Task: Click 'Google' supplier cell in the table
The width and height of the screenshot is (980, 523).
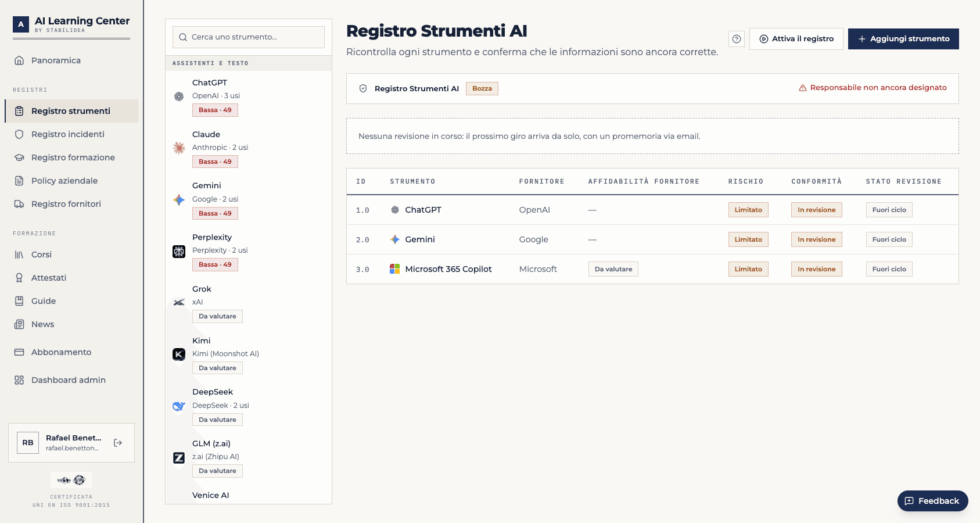Action: click(534, 239)
